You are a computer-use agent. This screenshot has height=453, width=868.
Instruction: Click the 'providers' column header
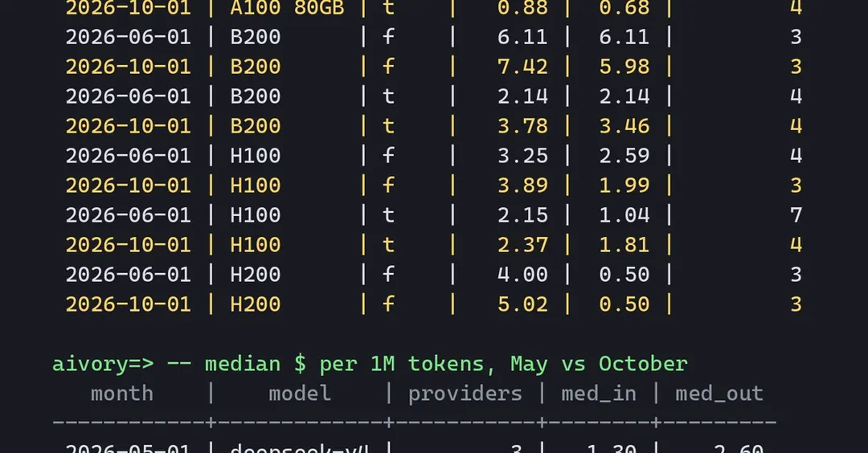[465, 394]
